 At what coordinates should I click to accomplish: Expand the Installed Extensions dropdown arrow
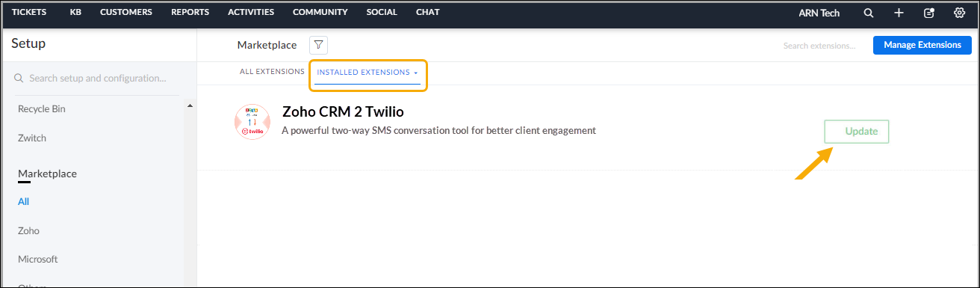pyautogui.click(x=415, y=73)
